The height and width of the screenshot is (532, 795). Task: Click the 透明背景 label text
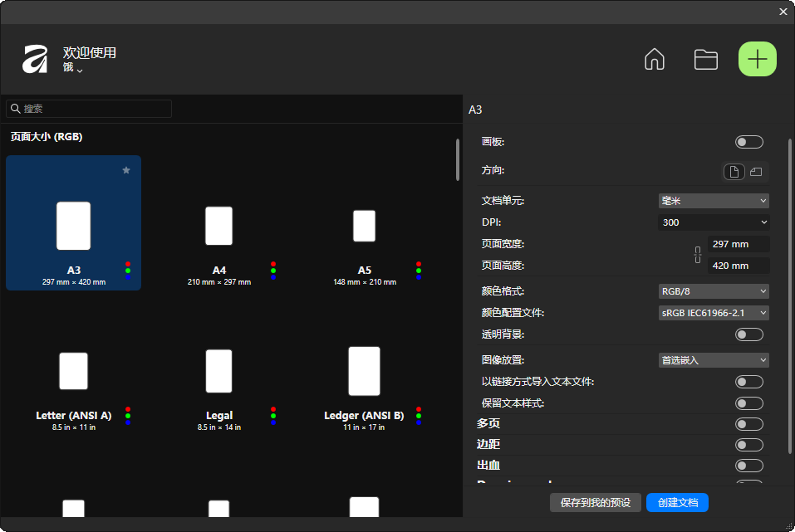click(x=503, y=334)
